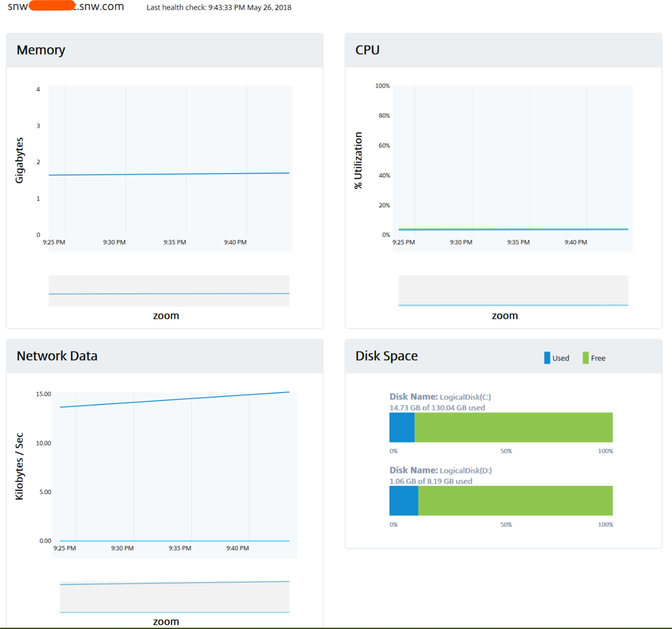672x629 pixels.
Task: Select the CPU overview mini-chart
Action: (x=513, y=290)
